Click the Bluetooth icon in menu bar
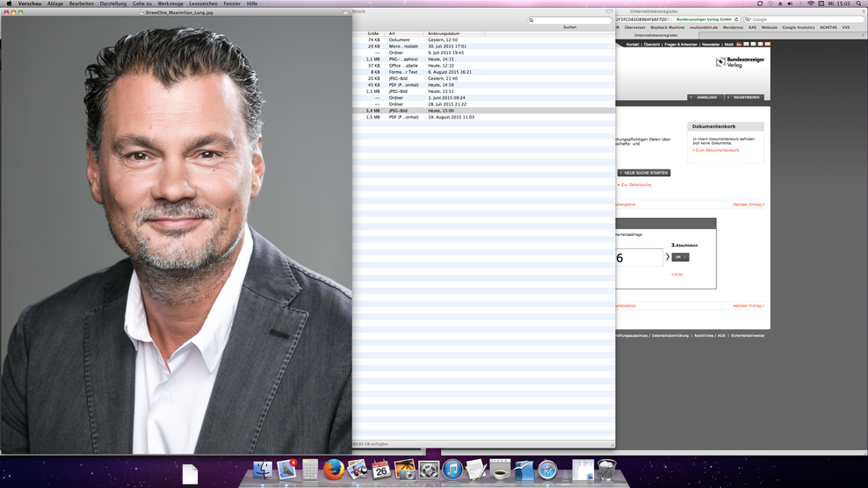868x488 pixels. tap(800, 4)
